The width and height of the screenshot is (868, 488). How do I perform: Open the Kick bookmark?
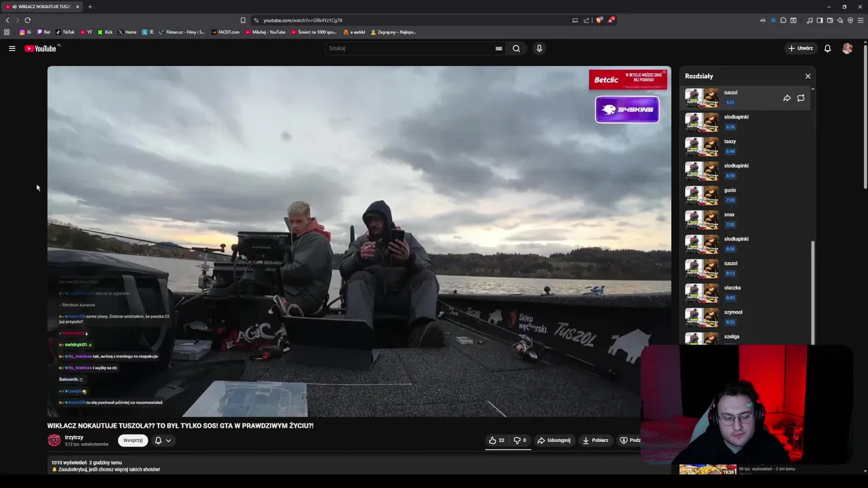(105, 32)
